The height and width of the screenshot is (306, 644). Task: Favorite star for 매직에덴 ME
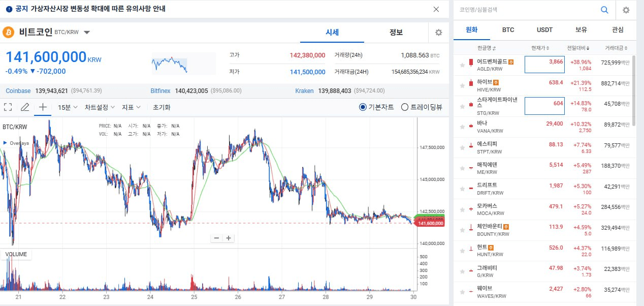click(x=462, y=168)
